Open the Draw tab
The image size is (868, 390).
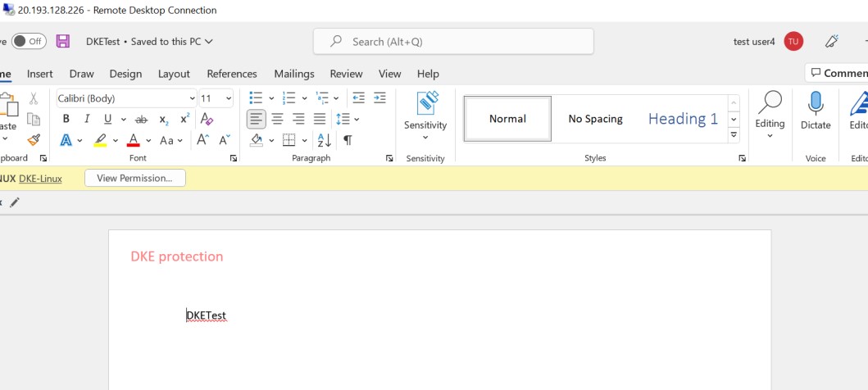pyautogui.click(x=81, y=74)
